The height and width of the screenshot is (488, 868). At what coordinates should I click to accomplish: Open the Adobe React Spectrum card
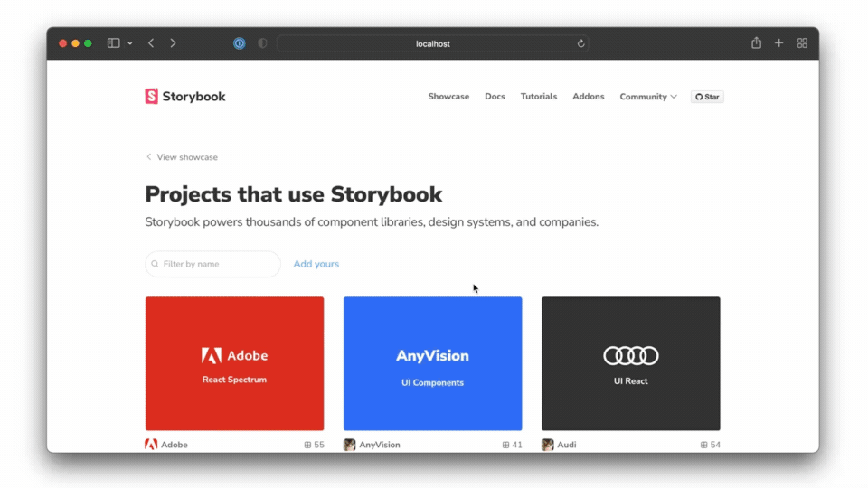coord(235,363)
